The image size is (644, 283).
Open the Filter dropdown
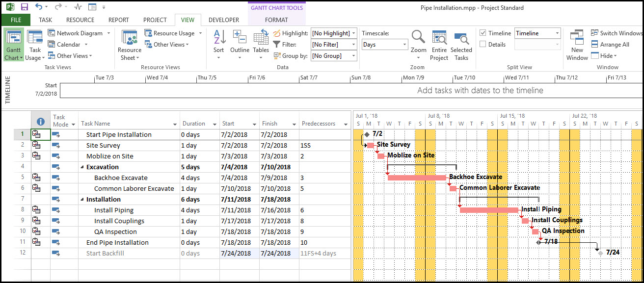353,45
